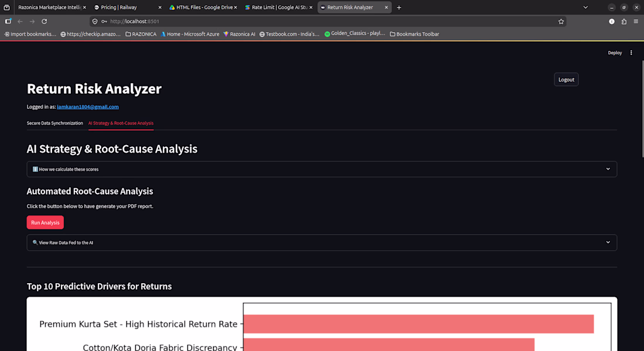Open recent browsing icon at tab bar start

pos(6,8)
